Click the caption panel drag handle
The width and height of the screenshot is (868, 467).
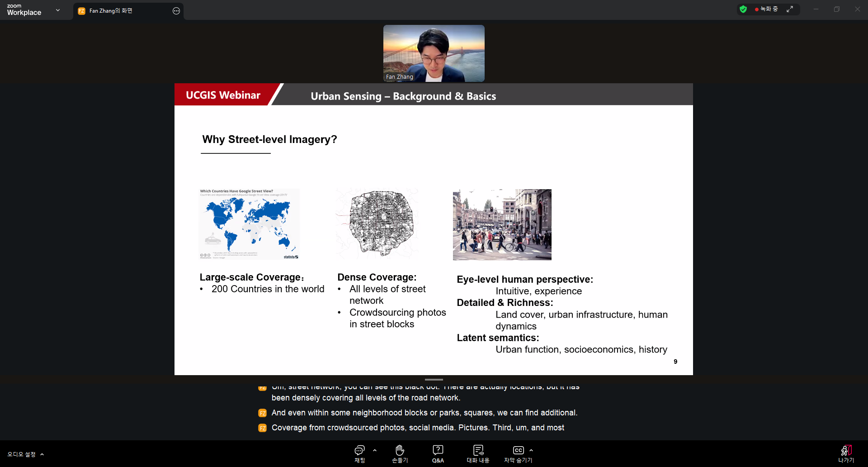pyautogui.click(x=434, y=380)
